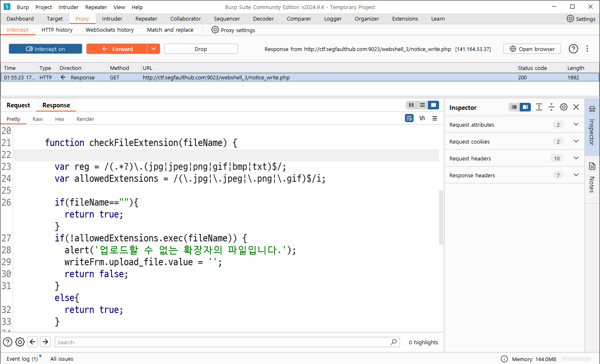Screen dimensions: 600x364
Task: Click the Memory usage bar
Action: 577,359
